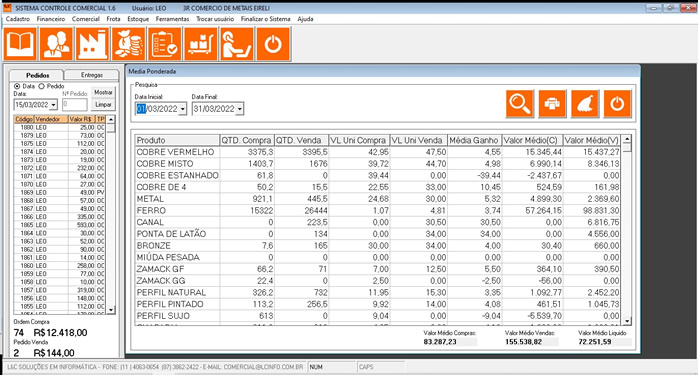
Task: Print the Media Ponderada report
Action: coord(552,104)
